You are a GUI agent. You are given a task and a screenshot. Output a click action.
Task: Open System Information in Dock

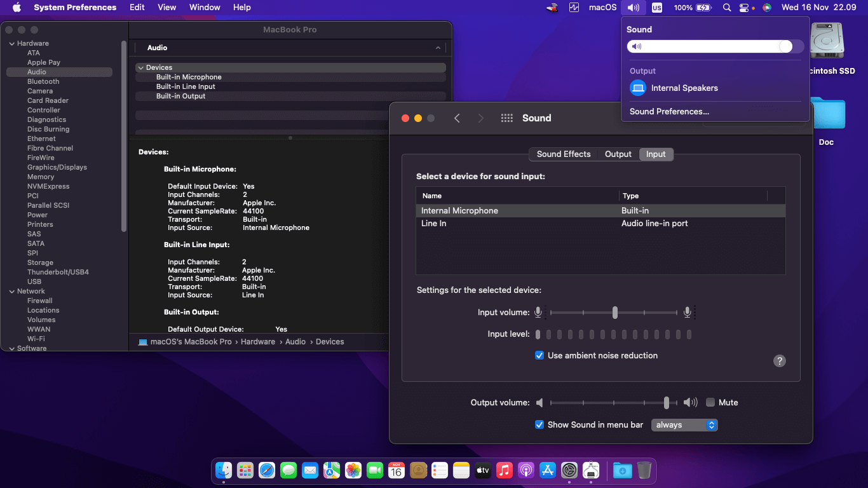click(x=591, y=470)
